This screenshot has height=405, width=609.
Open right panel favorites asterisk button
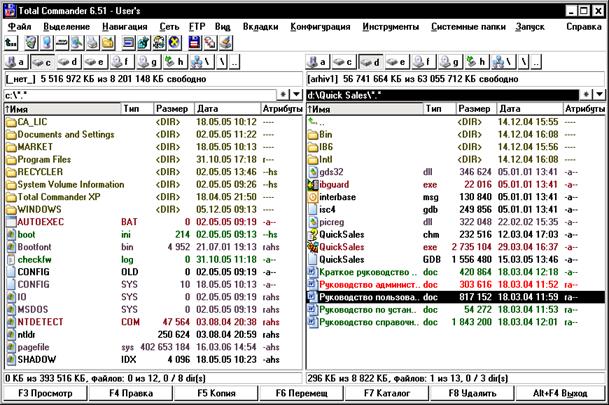coord(586,94)
